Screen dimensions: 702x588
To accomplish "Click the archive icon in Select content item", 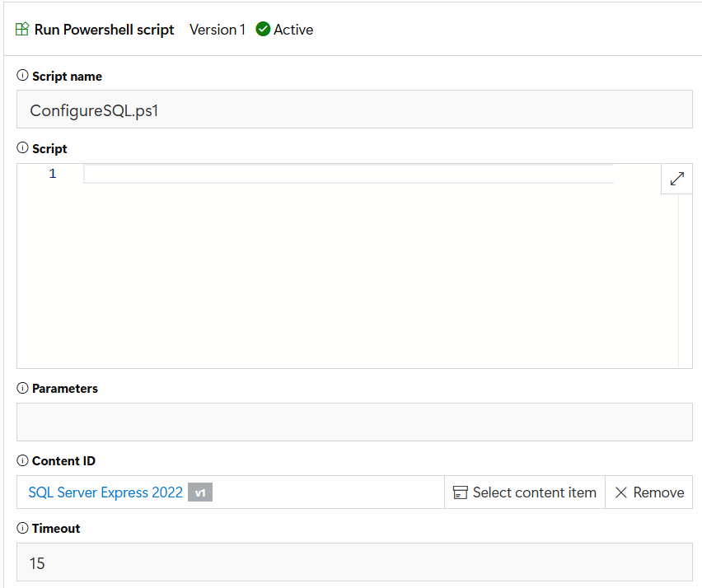I will pos(461,492).
